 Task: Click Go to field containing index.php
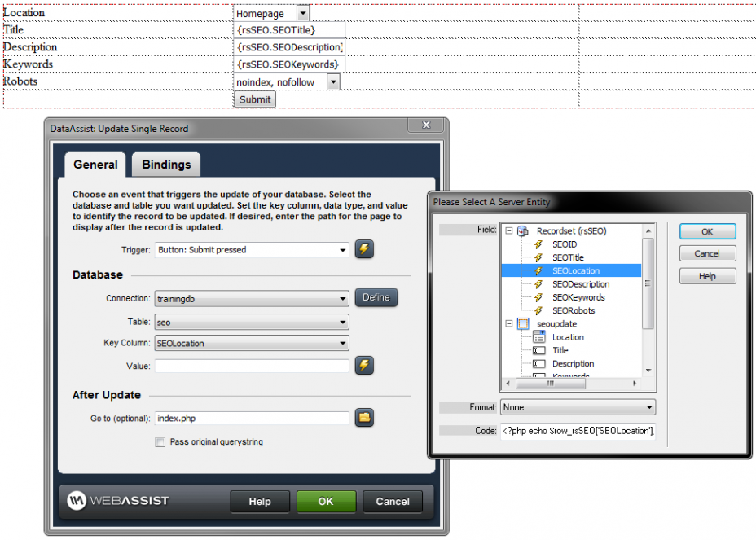(x=252, y=418)
